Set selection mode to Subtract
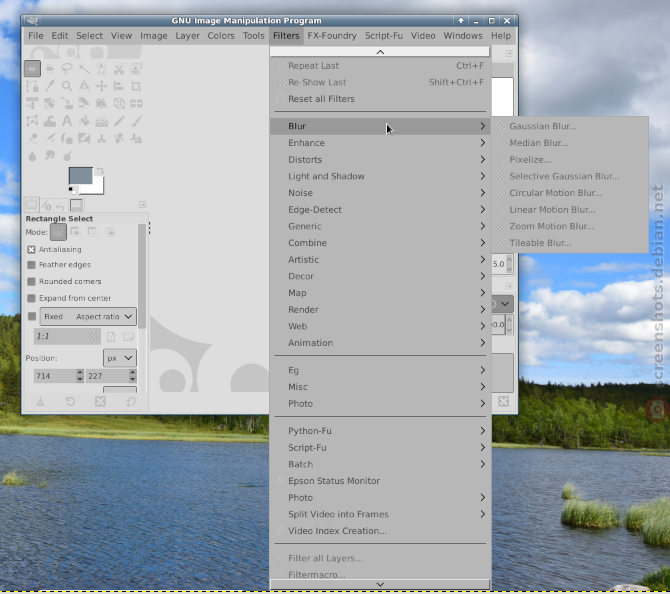This screenshot has height=594, width=670. [93, 232]
